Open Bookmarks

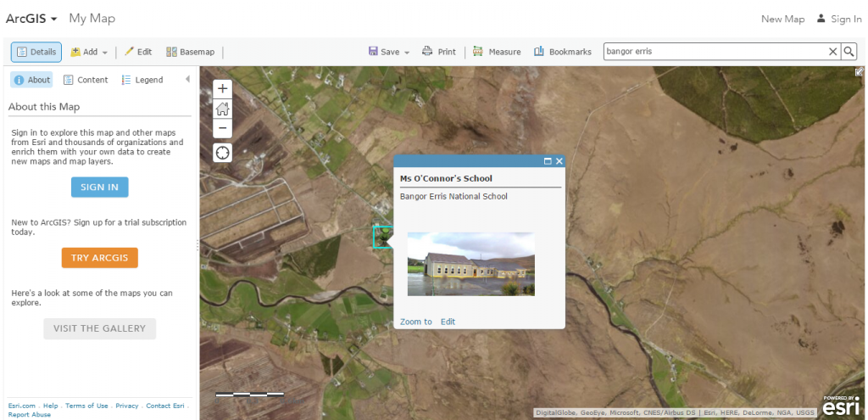tap(563, 52)
